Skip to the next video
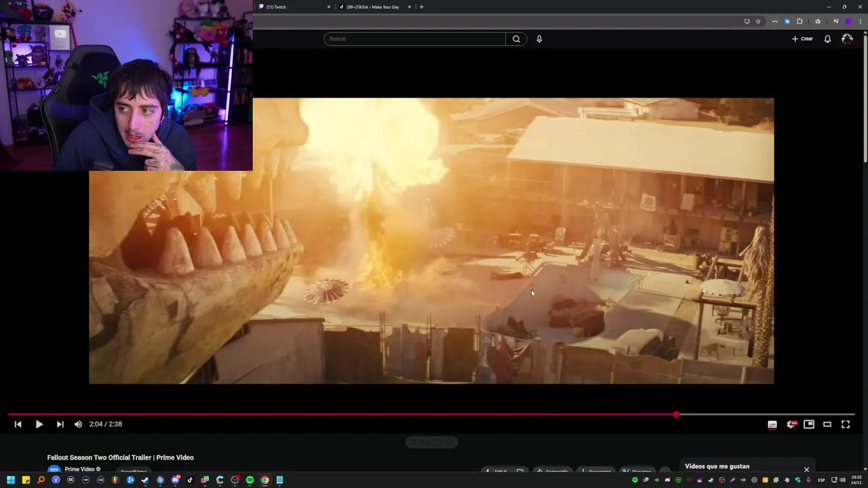Image resolution: width=868 pixels, height=488 pixels. pos(60,424)
